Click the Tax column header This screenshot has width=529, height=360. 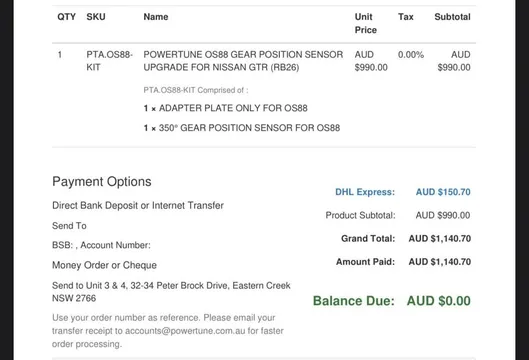click(406, 17)
